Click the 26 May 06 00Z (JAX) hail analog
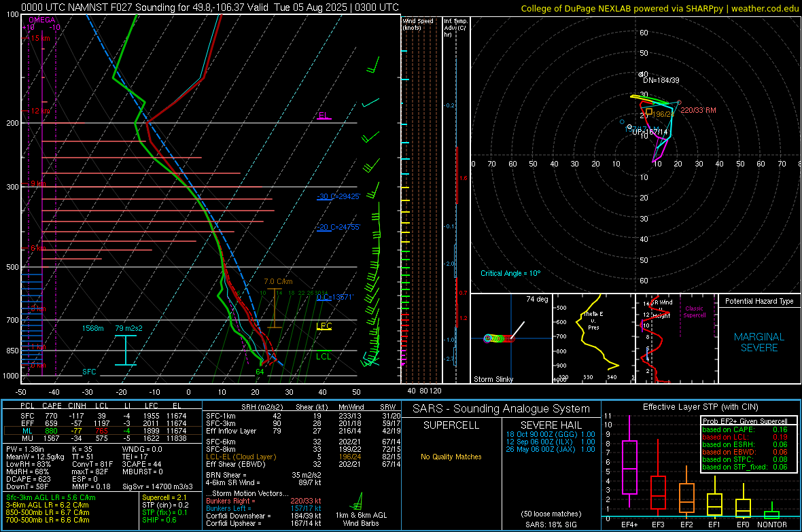The width and height of the screenshot is (802, 532). tap(551, 449)
